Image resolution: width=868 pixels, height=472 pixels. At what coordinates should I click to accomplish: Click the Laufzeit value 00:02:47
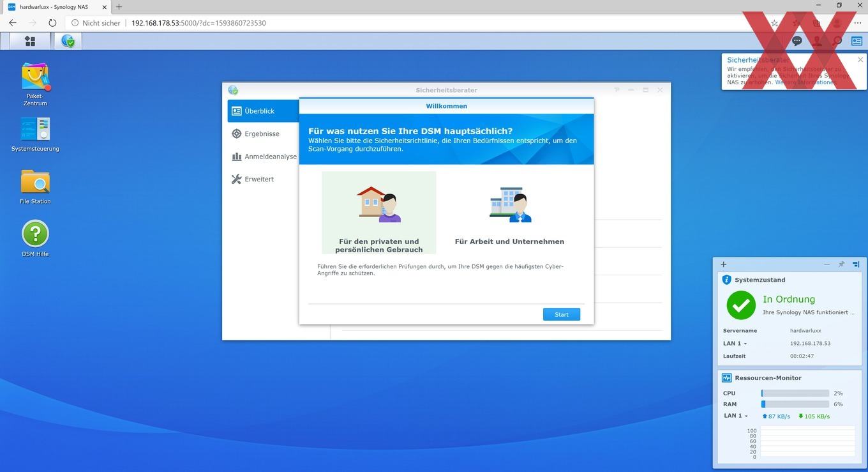[802, 356]
